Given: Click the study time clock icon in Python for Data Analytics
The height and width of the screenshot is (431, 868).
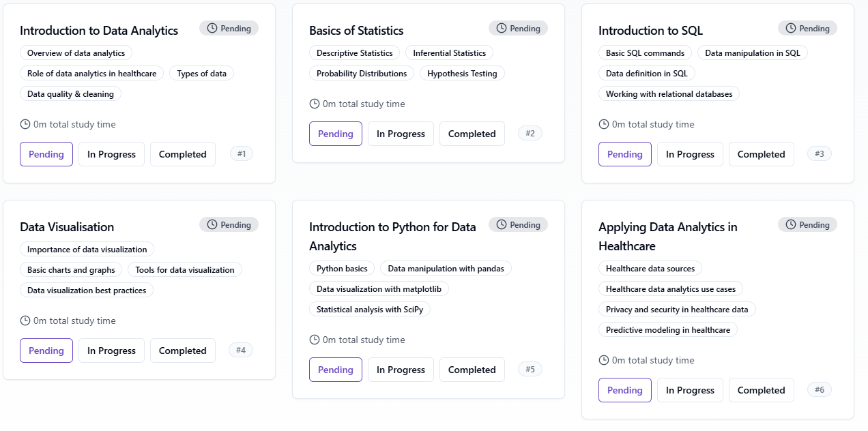Looking at the screenshot, I should (x=315, y=340).
